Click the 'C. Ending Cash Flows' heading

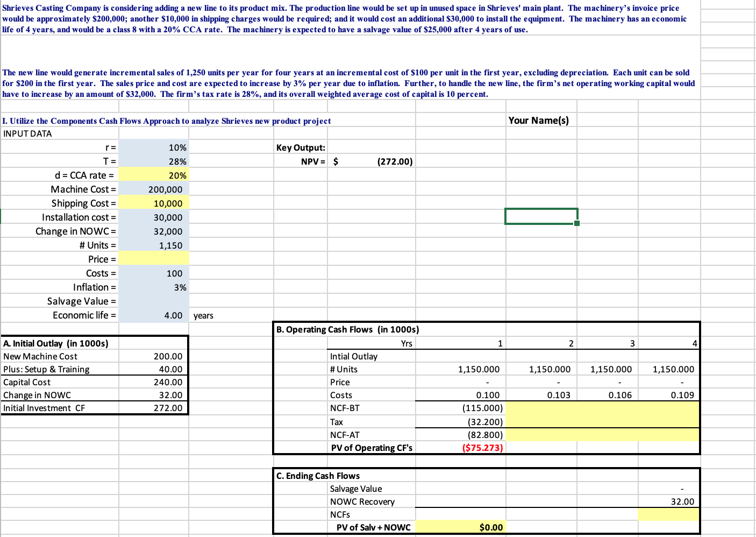click(318, 476)
